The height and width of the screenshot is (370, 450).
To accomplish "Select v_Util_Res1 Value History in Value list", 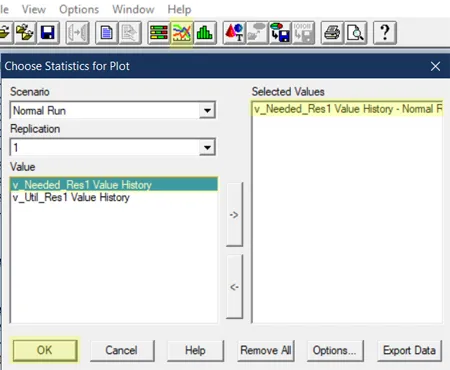I will pyautogui.click(x=114, y=197).
